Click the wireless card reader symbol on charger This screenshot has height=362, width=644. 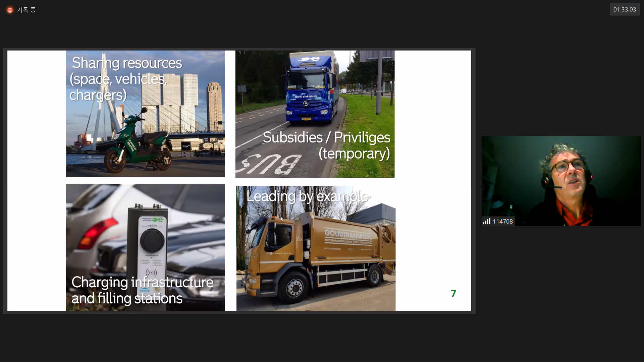click(x=151, y=273)
